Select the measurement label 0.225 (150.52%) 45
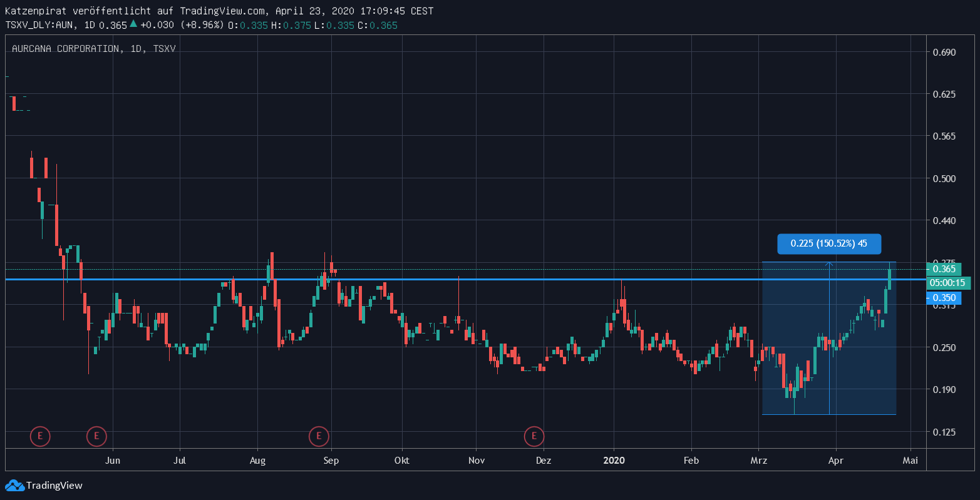 tap(828, 243)
